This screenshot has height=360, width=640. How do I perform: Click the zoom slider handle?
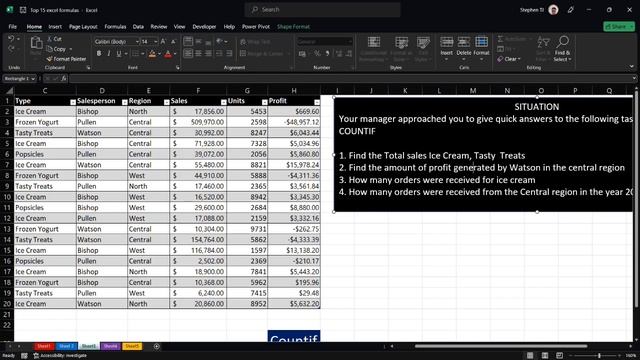click(599, 356)
